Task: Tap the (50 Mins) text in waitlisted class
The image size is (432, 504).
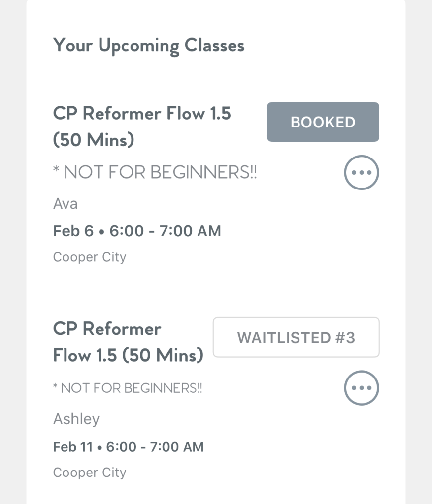Action: (x=163, y=355)
